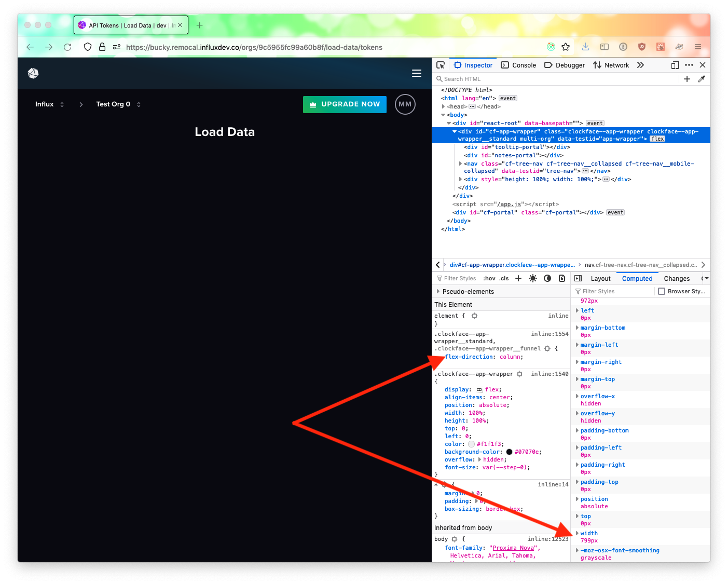Check the Browser Styles checkbox
The height and width of the screenshot is (584, 728).
(x=662, y=291)
